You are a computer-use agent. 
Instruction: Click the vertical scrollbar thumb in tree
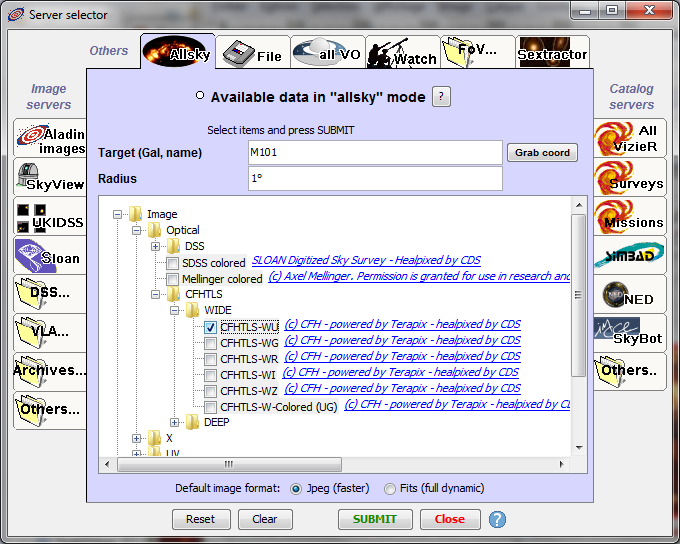click(x=579, y=295)
